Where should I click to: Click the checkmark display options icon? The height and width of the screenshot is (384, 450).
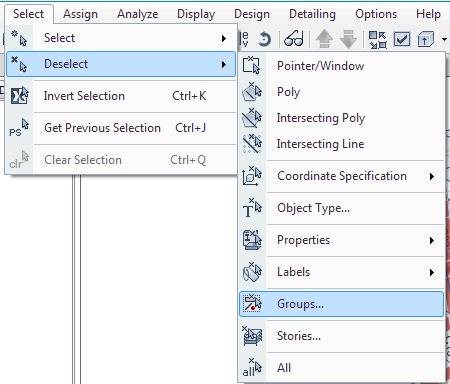point(402,39)
